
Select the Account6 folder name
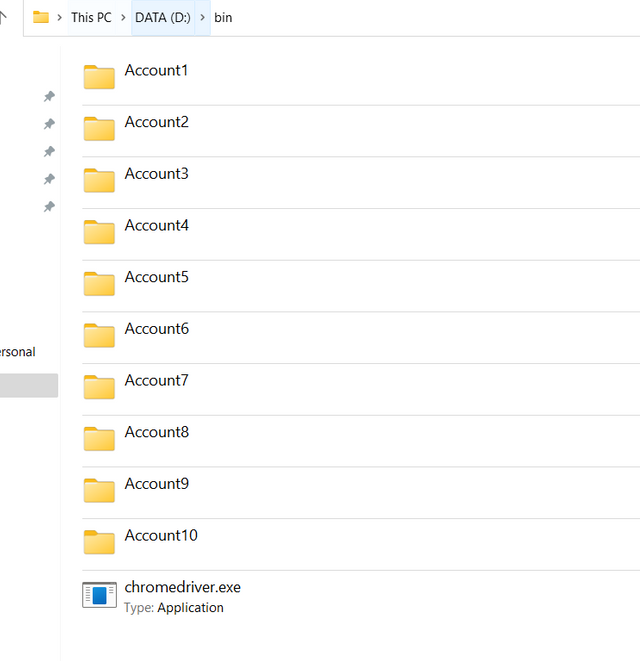coord(156,329)
